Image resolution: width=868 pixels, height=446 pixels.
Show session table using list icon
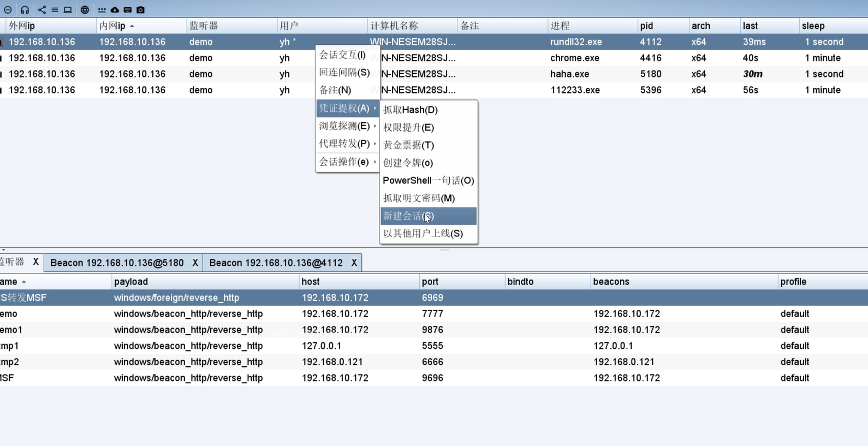point(55,10)
